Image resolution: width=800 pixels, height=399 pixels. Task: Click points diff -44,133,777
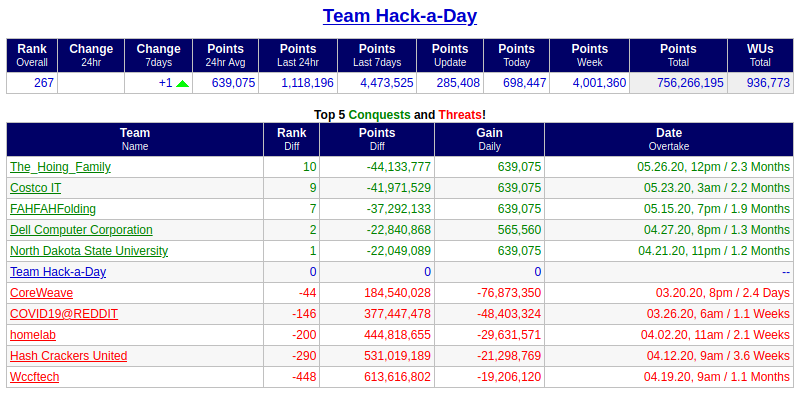[398, 167]
